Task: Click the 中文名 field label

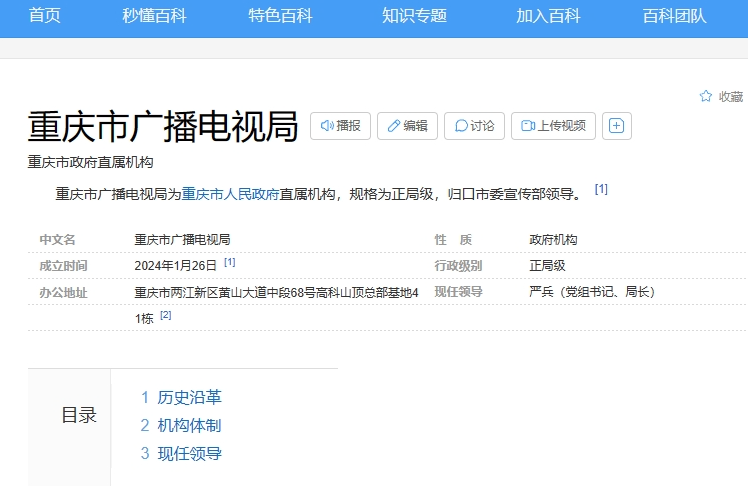Action: (x=57, y=239)
